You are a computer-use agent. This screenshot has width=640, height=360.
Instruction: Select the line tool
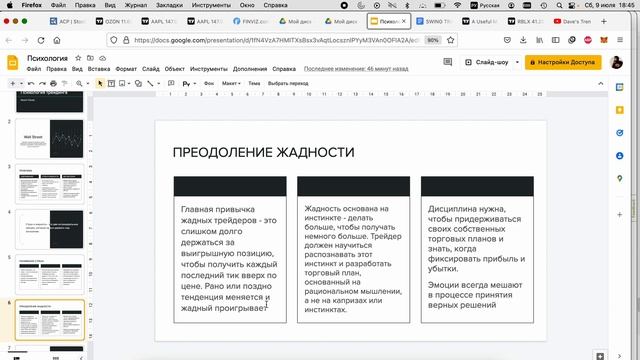point(150,83)
